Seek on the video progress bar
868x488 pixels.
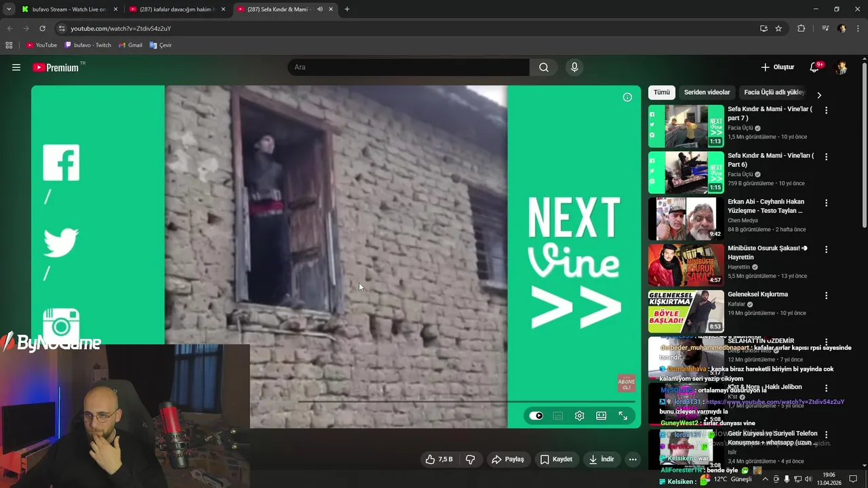[x=467, y=401]
